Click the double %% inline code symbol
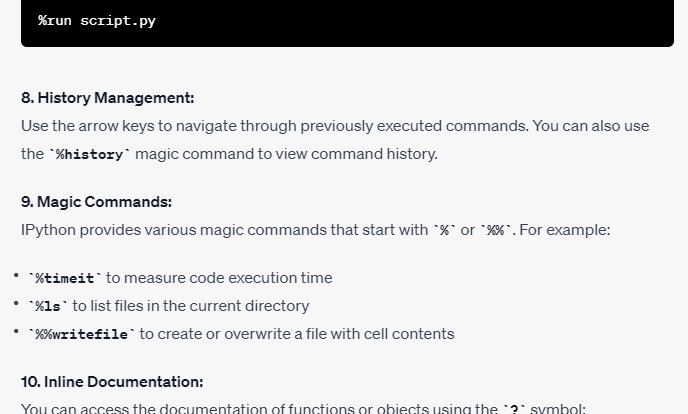This screenshot has width=688, height=414. [495, 230]
